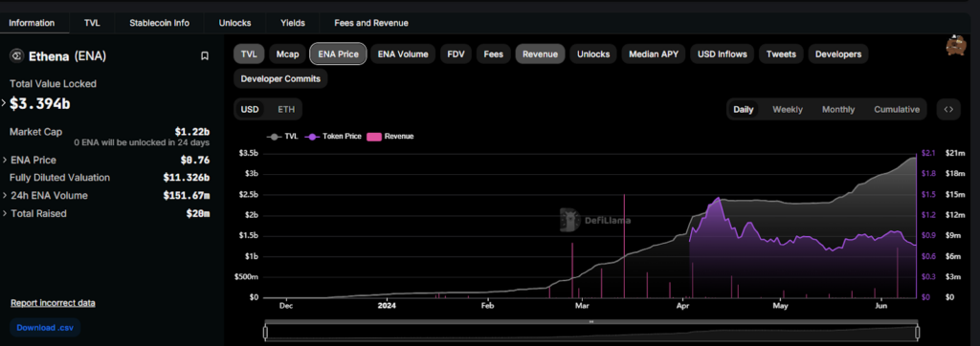Click the Ethena logo icon
This screenshot has height=346, width=980.
(17, 56)
